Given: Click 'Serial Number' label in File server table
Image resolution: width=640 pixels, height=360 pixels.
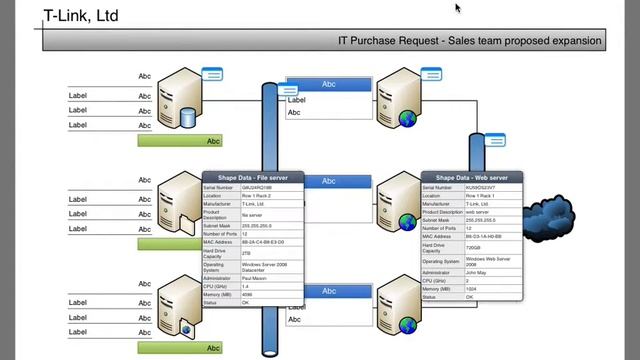Looking at the screenshot, I should coord(218,188).
